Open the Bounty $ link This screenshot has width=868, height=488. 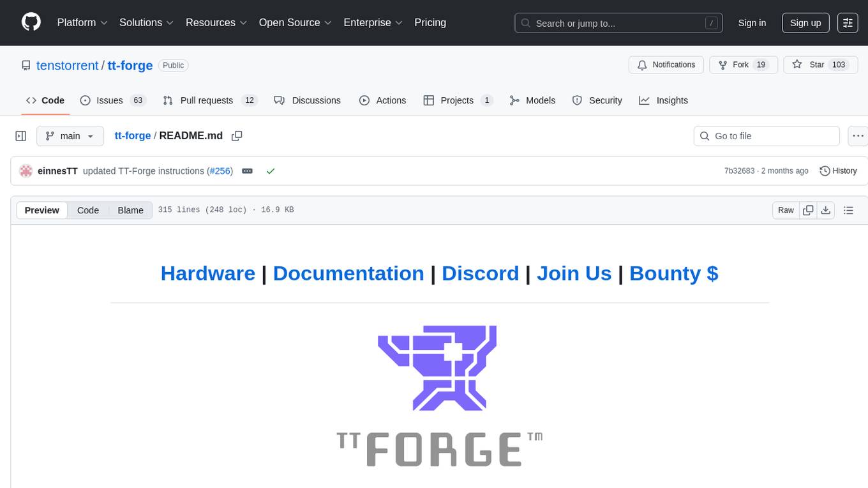pyautogui.click(x=674, y=273)
